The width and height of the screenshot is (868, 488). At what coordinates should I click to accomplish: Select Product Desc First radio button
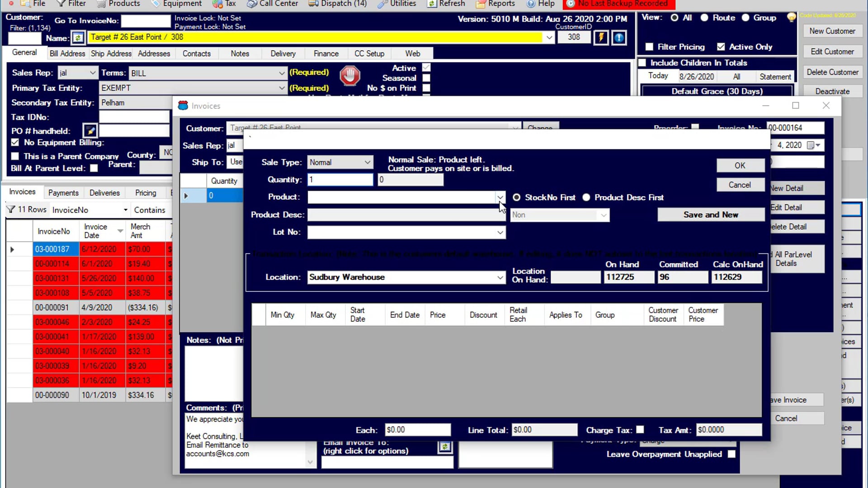586,197
